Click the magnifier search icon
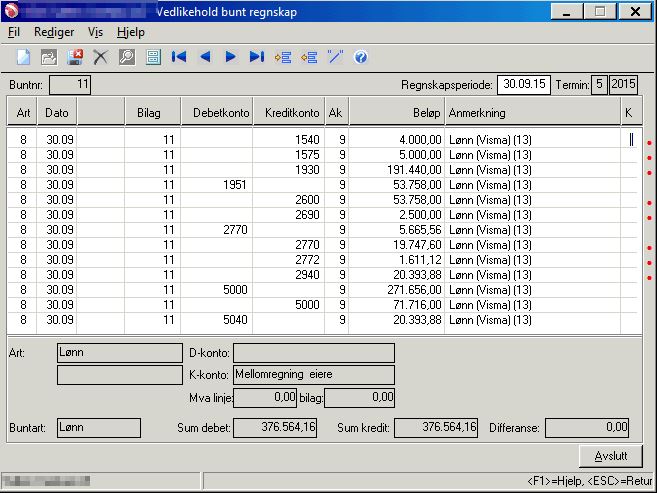 [126, 57]
